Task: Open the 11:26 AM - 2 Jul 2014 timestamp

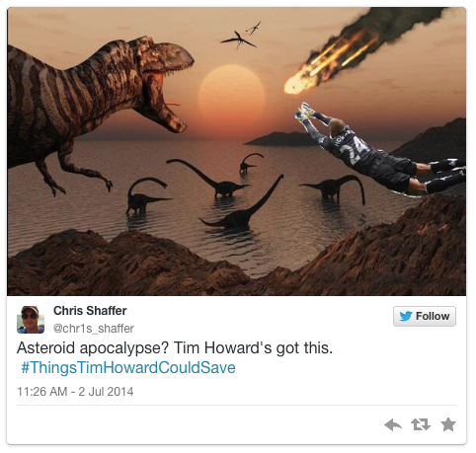Action: click(75, 392)
